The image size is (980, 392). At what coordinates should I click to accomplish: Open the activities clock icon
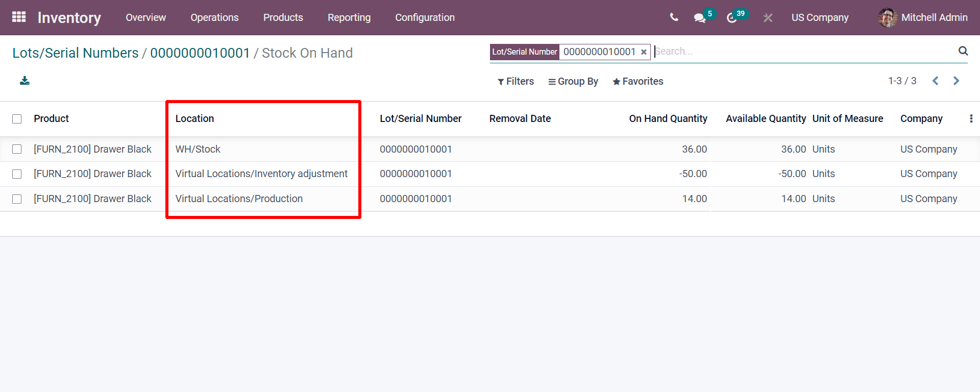coord(731,18)
